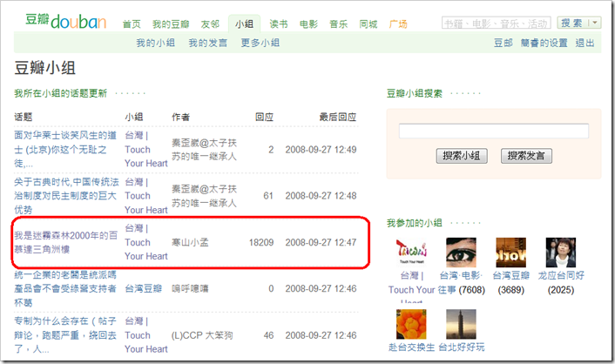The height and width of the screenshot is (364, 615).
Task: Open the 豆邮 mailbox link
Action: 503,43
